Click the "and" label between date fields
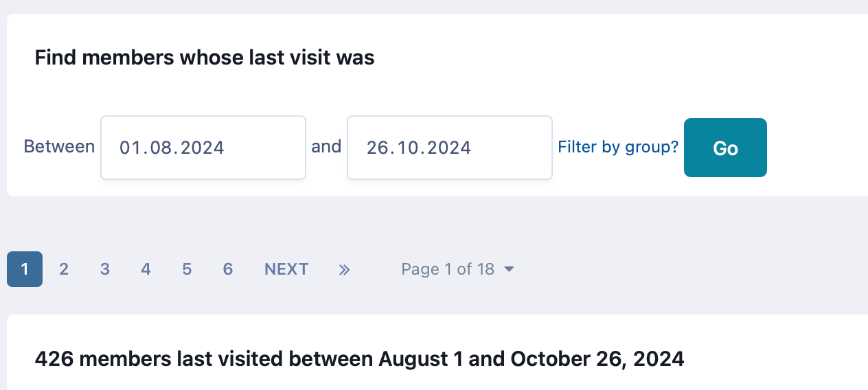This screenshot has height=390, width=868. [326, 146]
